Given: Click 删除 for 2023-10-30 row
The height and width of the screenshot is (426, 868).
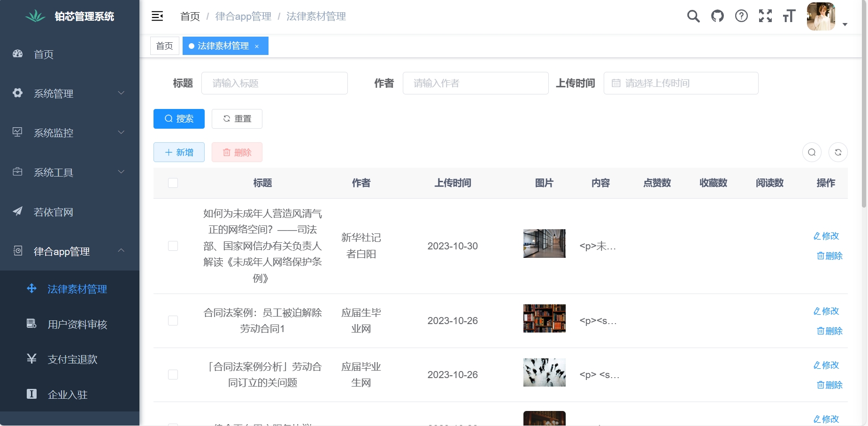Looking at the screenshot, I should pyautogui.click(x=830, y=256).
